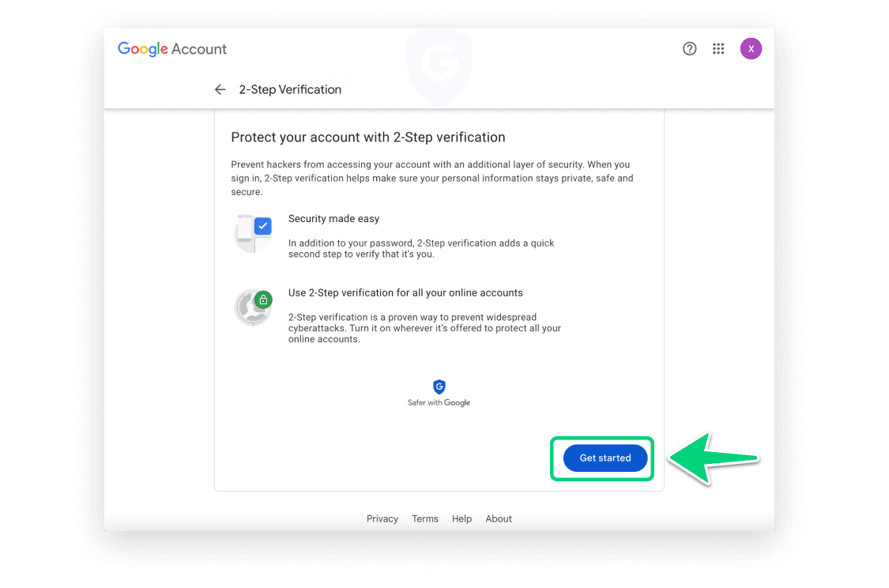
Task: Open the Help question mark icon
Action: (689, 49)
